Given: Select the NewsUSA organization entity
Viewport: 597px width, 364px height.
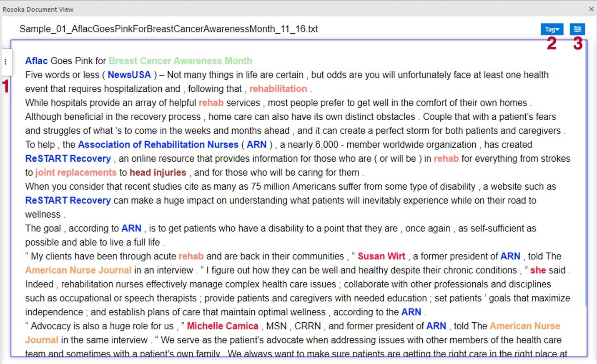Looking at the screenshot, I should pos(129,75).
